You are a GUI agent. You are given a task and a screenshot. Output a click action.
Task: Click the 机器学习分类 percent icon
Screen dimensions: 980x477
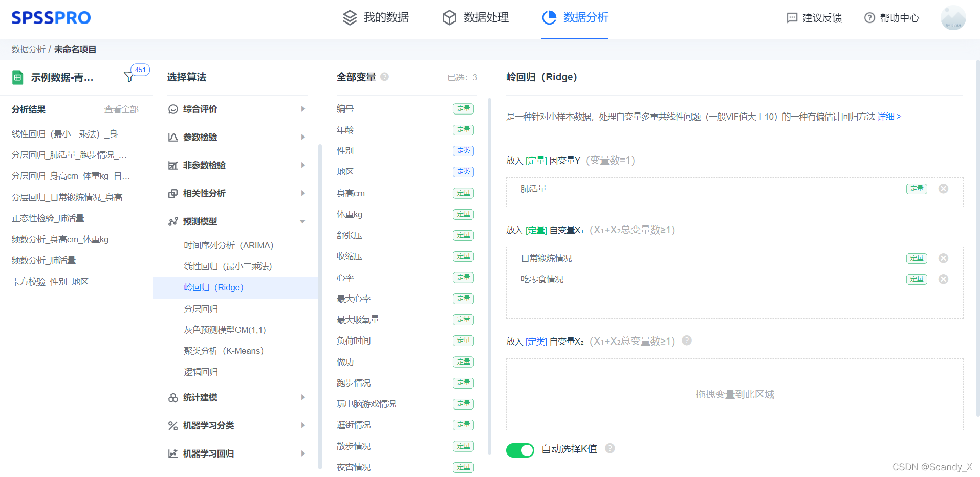click(x=173, y=425)
